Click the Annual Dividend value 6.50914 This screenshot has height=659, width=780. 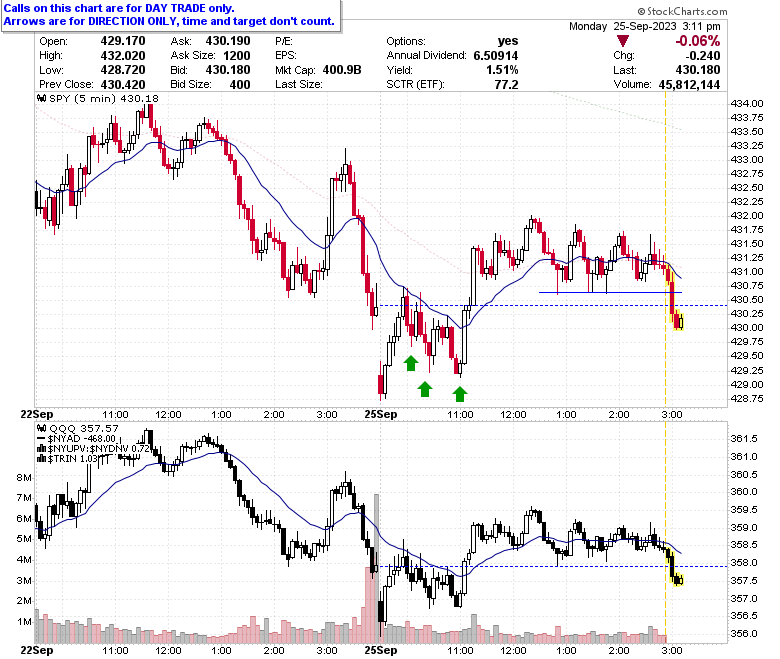pos(495,55)
